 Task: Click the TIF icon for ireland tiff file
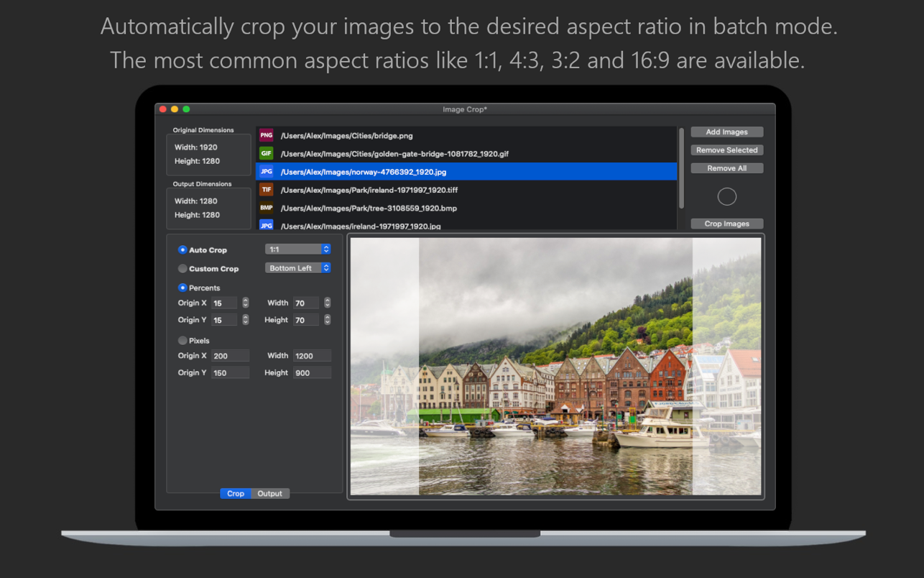(x=266, y=190)
